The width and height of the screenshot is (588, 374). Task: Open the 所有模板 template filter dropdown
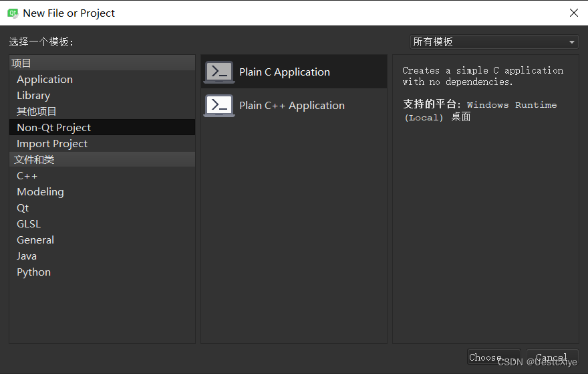tap(494, 41)
